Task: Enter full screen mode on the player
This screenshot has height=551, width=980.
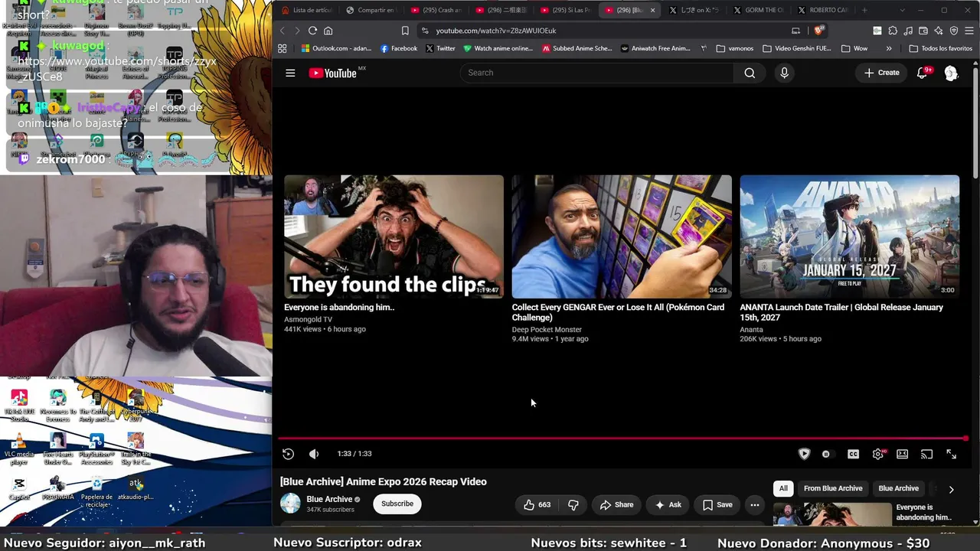Action: point(951,454)
